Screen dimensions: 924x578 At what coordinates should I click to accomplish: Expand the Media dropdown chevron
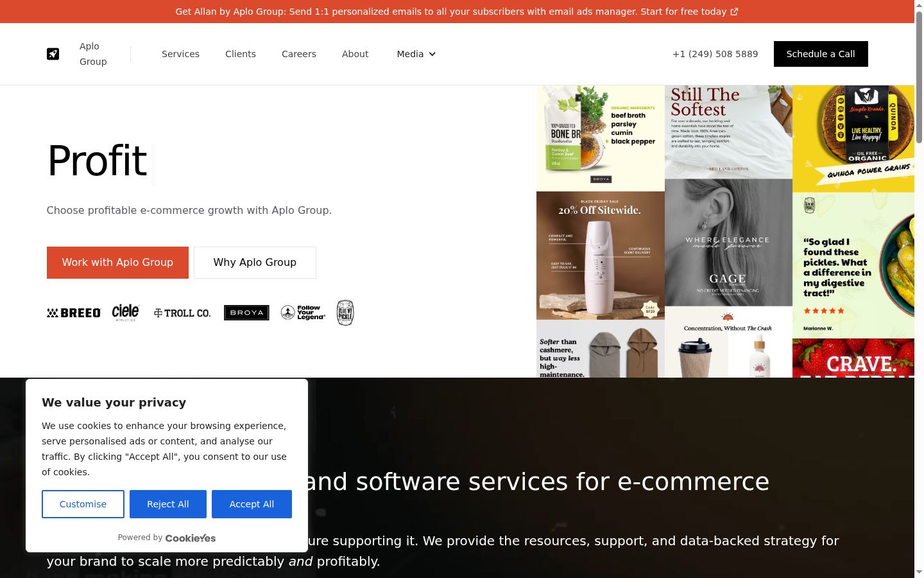pos(432,54)
